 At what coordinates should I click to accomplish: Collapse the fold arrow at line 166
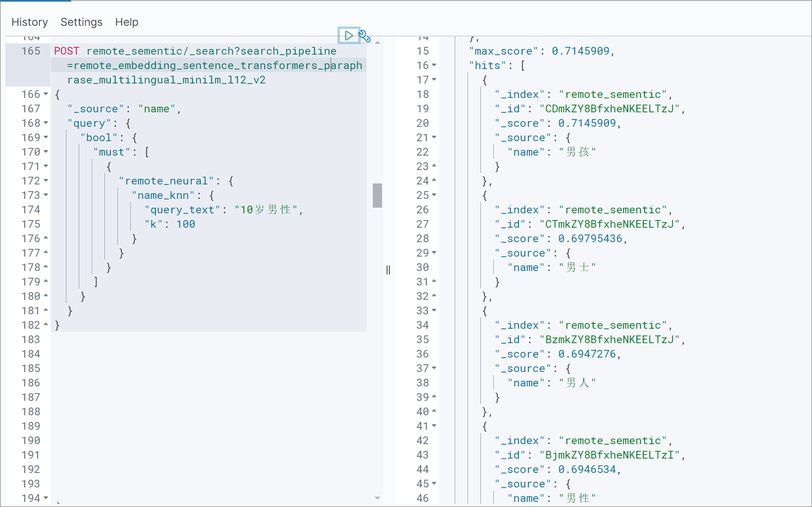coord(46,94)
